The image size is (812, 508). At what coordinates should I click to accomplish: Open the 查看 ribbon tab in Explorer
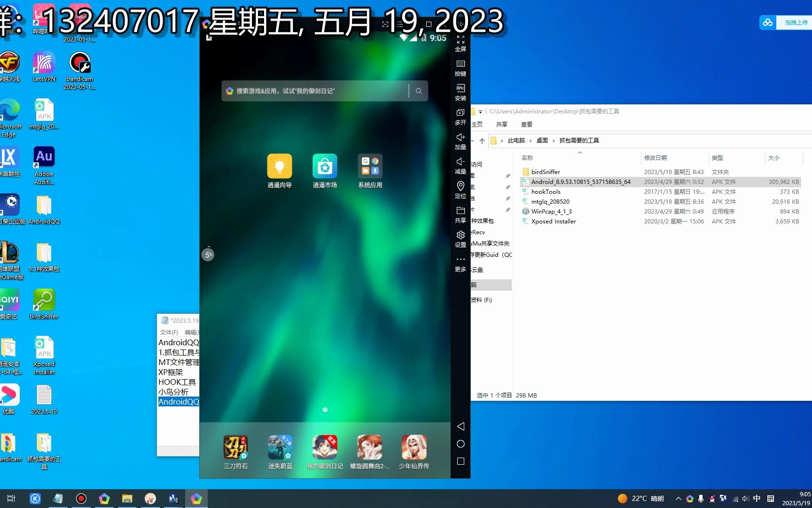point(526,124)
